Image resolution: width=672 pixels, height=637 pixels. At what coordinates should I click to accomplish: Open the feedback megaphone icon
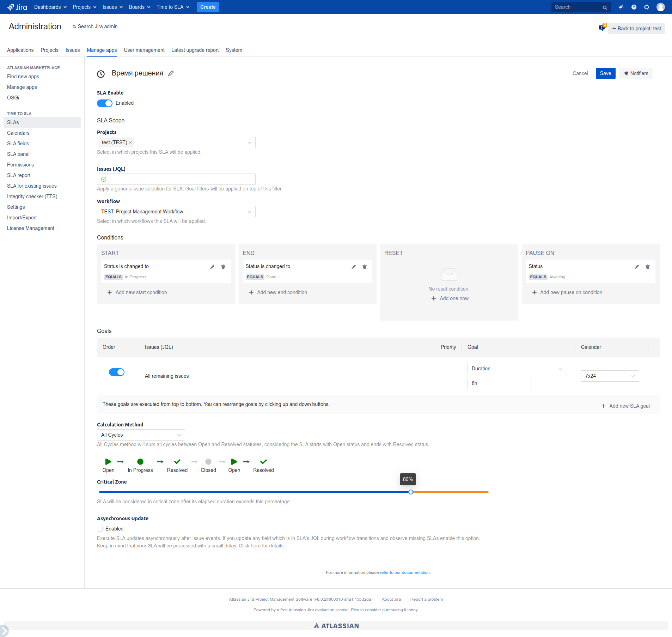621,7
